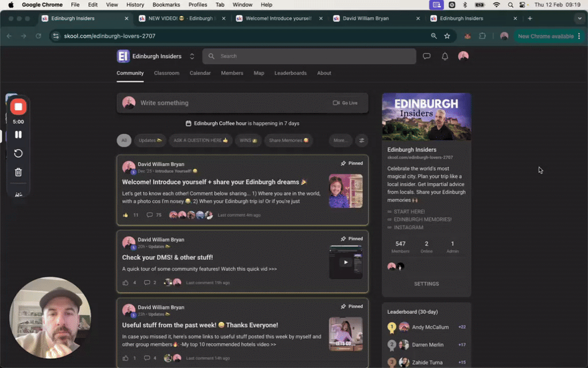
Task: Open comments on Welcome Introduce yourself post
Action: [x=154, y=215]
